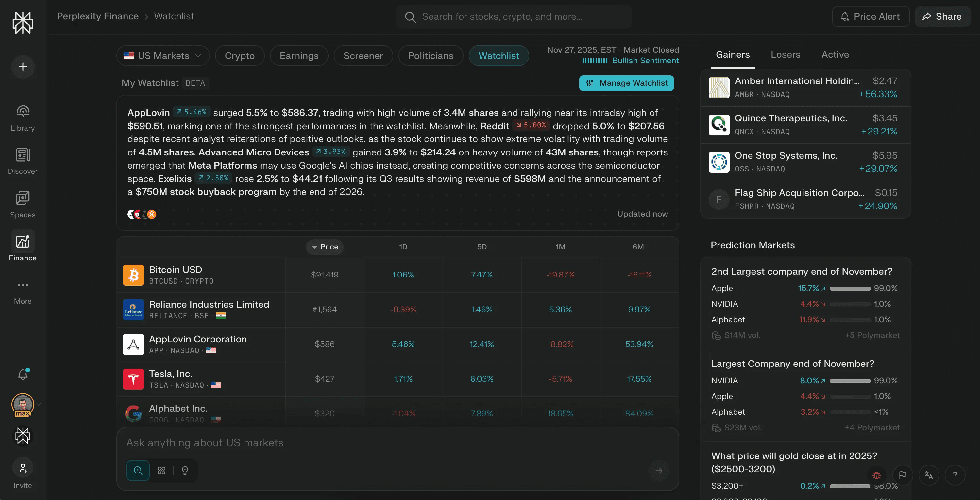Toggle the search mode in the ask box
The height and width of the screenshot is (500, 980).
[x=138, y=471]
